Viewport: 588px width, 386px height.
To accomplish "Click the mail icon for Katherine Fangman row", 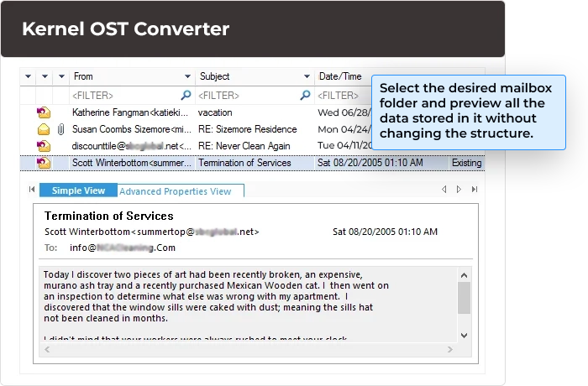I will [44, 112].
